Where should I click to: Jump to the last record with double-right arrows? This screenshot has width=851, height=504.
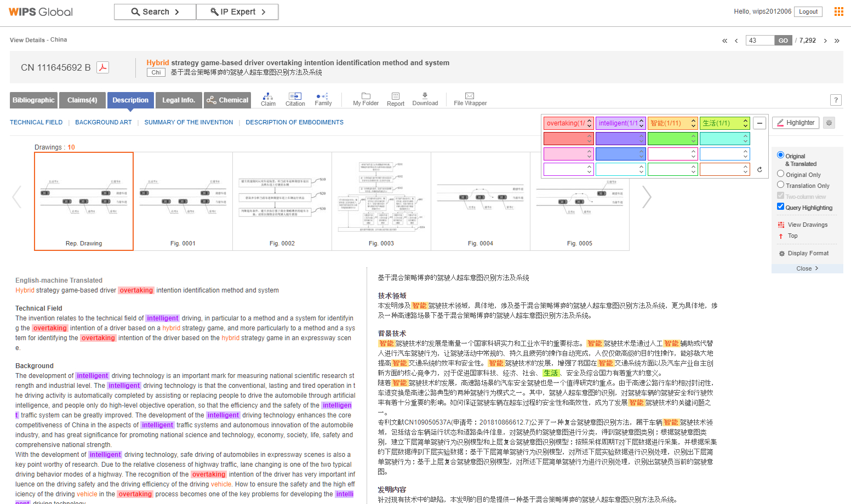click(837, 41)
